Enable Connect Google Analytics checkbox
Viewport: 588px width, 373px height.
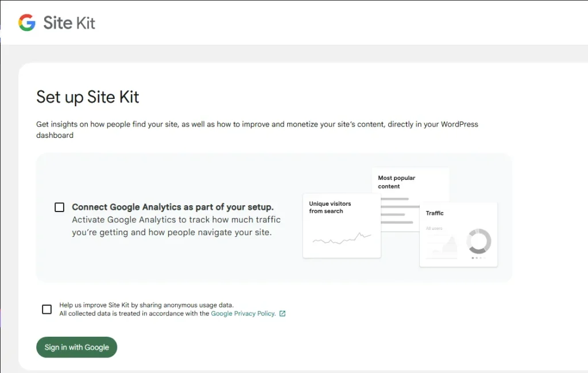pyautogui.click(x=59, y=207)
